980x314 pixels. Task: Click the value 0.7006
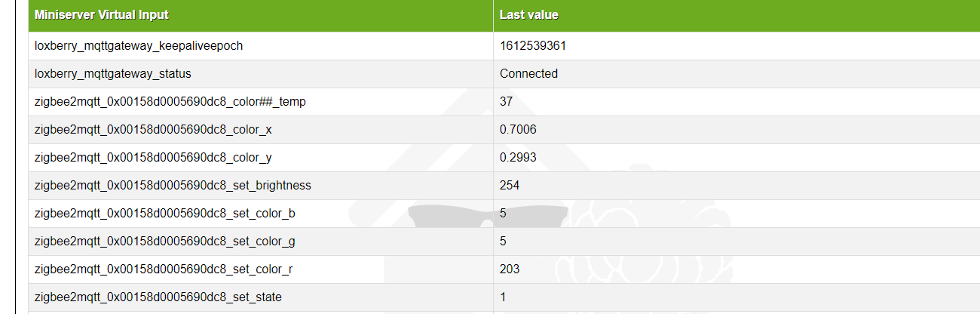pos(518,130)
